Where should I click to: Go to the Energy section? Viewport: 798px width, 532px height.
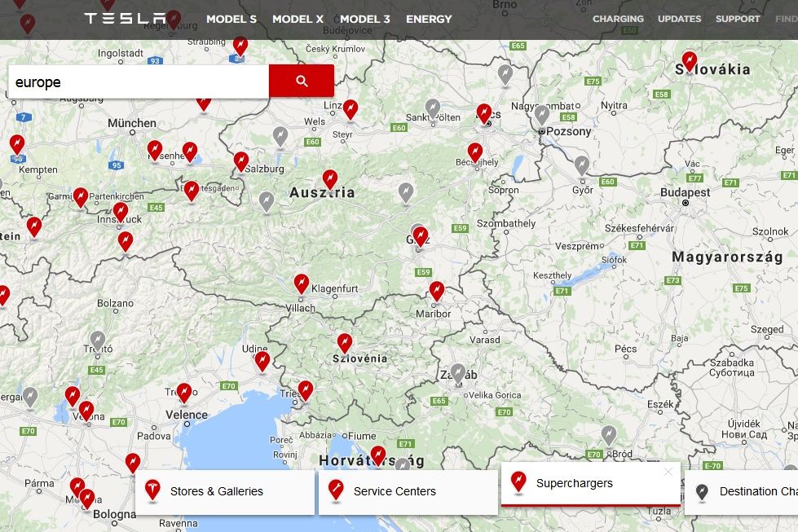[x=429, y=19]
